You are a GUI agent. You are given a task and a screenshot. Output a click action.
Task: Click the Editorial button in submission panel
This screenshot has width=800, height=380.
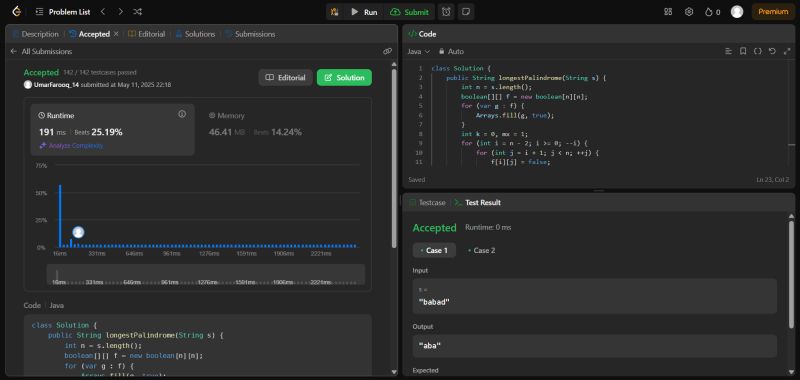[x=285, y=78]
